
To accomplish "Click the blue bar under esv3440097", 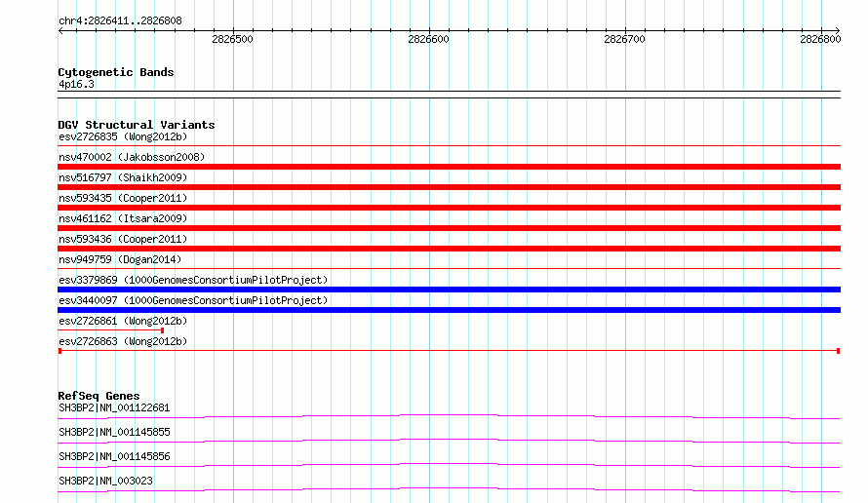I will coord(449,310).
